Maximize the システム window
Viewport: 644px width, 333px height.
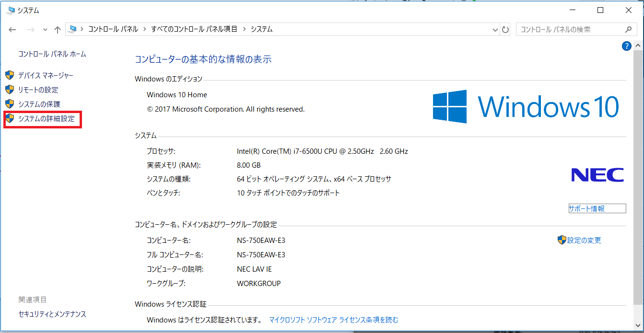pos(600,10)
